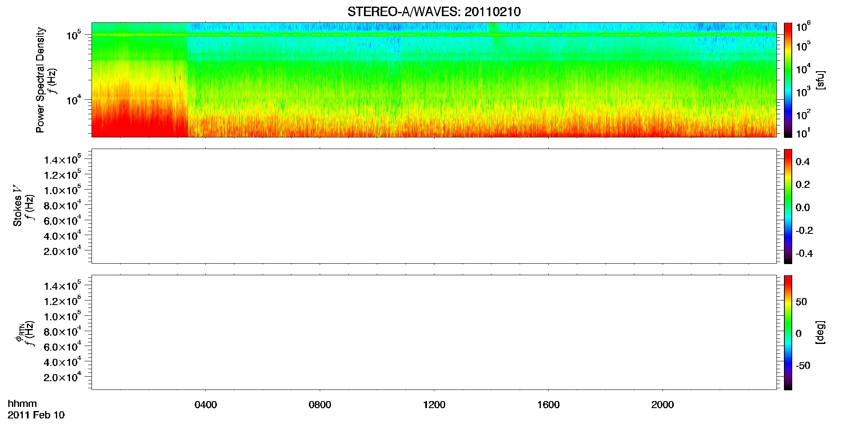Select the 1600 time axis label
Viewport: 868px width, 447px height.
pos(548,404)
